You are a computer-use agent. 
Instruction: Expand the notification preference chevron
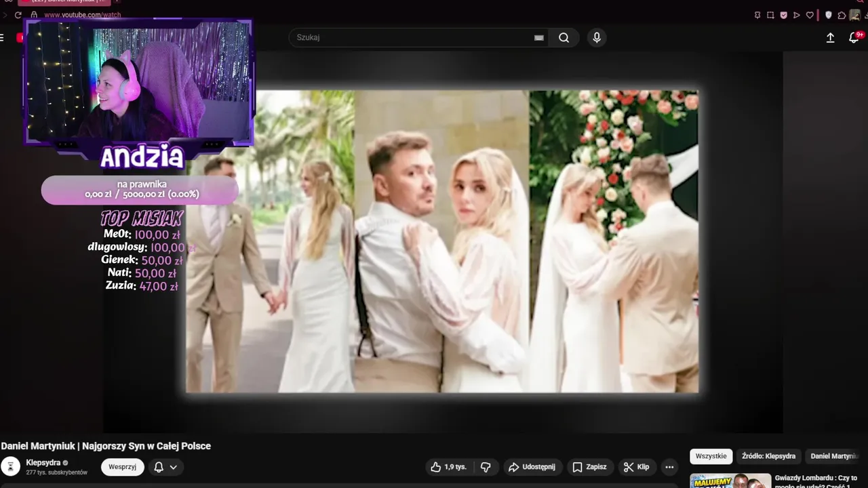[x=174, y=467]
